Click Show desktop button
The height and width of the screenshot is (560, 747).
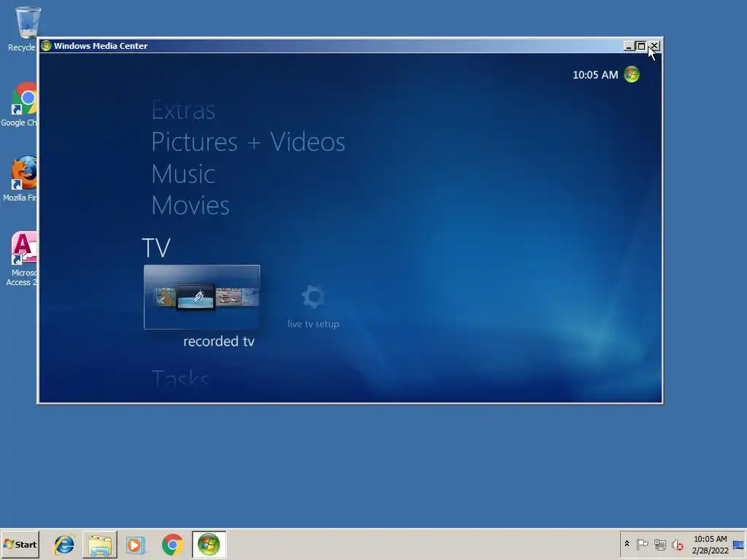point(738,544)
